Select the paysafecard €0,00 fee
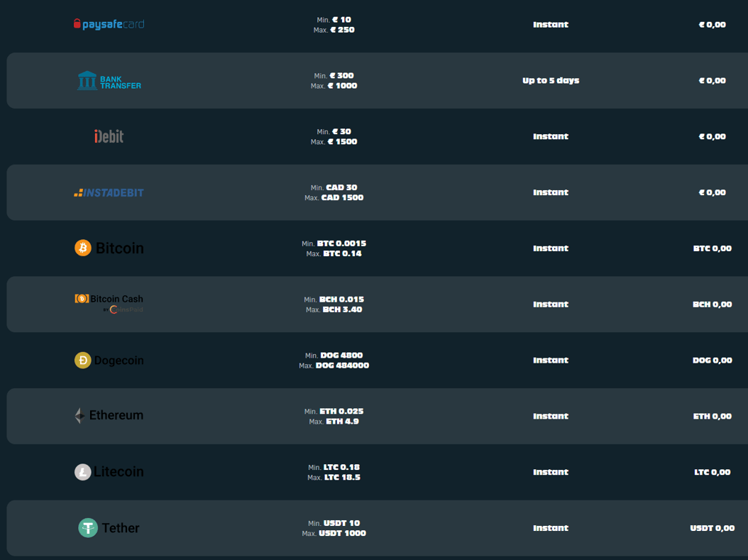748x560 pixels. [713, 24]
